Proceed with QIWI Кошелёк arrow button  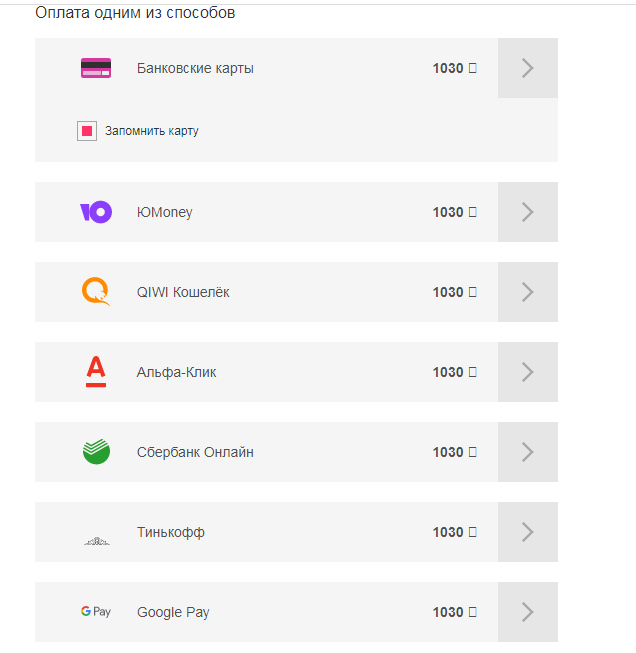tap(528, 292)
